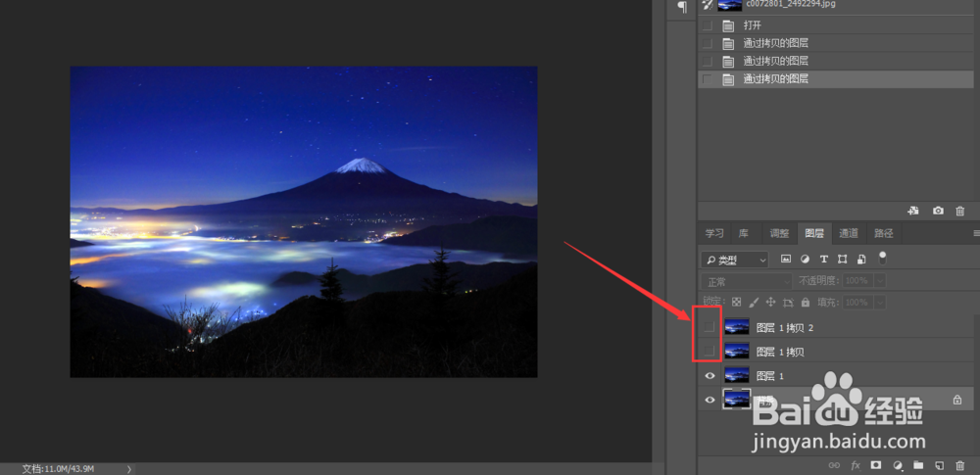Image resolution: width=980 pixels, height=475 pixels.
Task: Switch to the 库 tab
Action: tap(744, 234)
